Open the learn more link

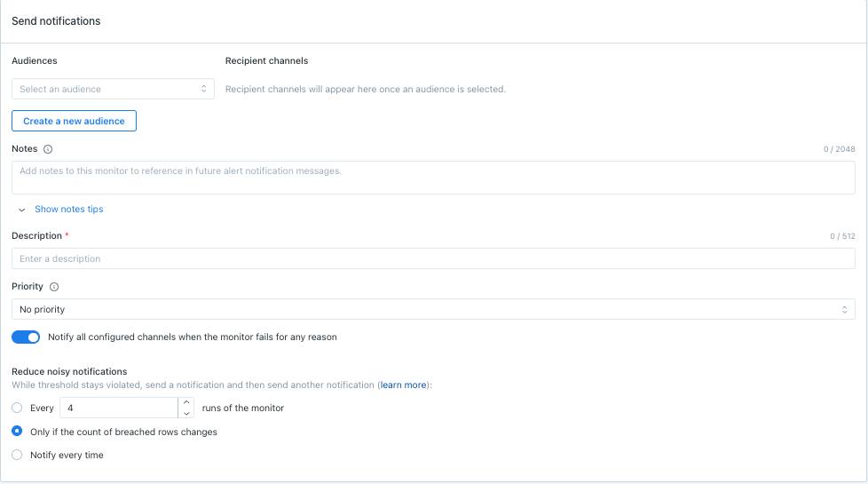[x=403, y=385]
